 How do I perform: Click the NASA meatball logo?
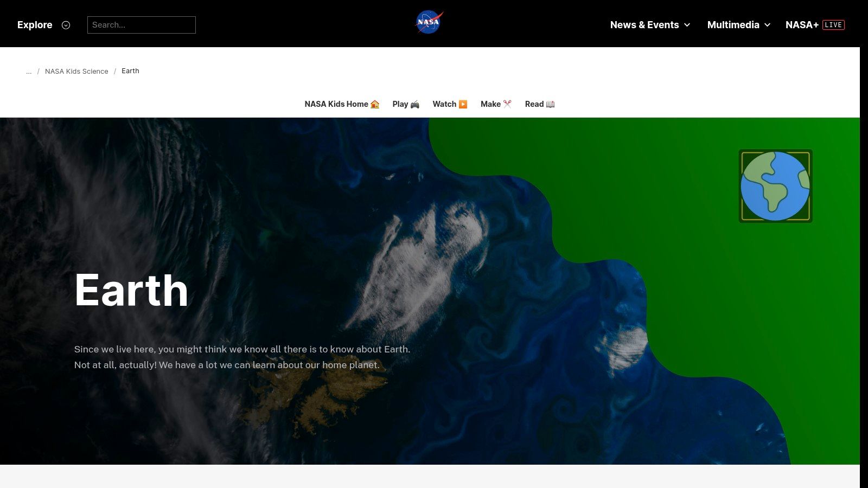429,22
